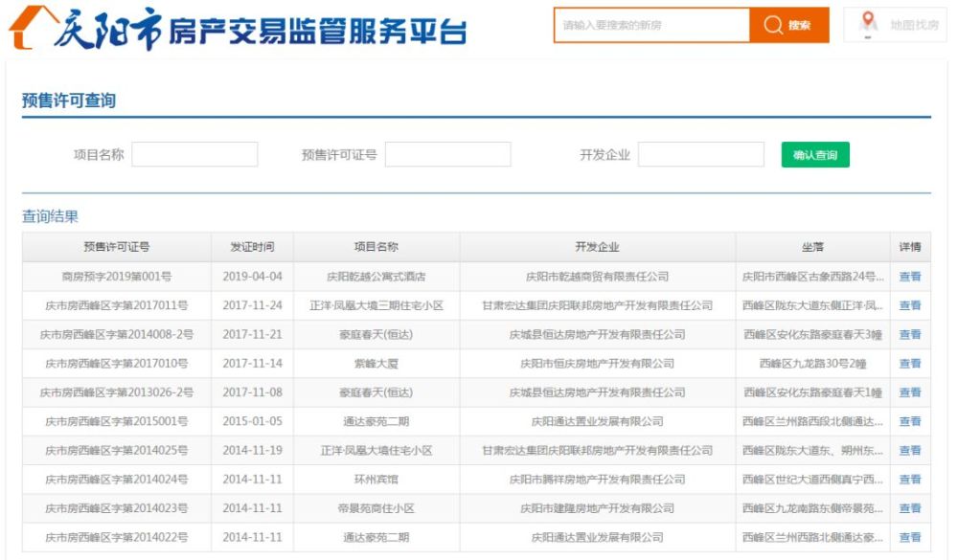Open 查看 for 正洋·凤凰大境三期住宅小区 row
The image size is (958, 560).
910,305
